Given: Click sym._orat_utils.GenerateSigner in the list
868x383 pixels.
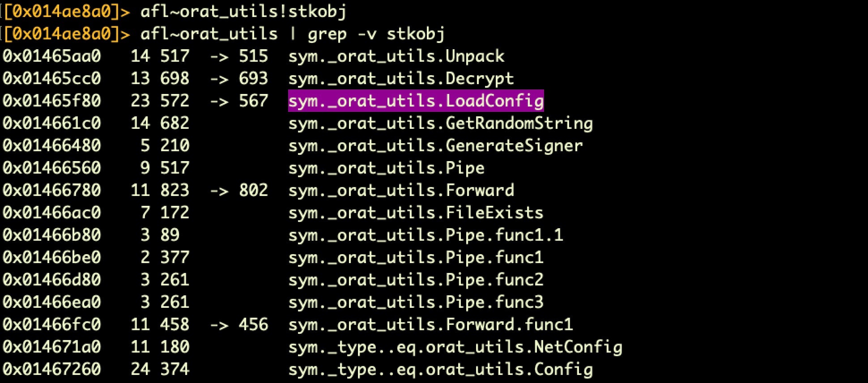Looking at the screenshot, I should pos(435,145).
